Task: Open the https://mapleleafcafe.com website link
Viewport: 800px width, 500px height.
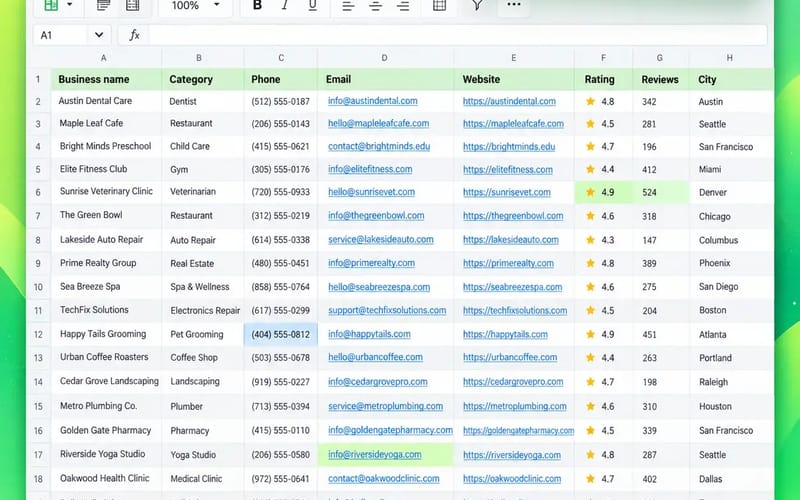Action: [513, 124]
